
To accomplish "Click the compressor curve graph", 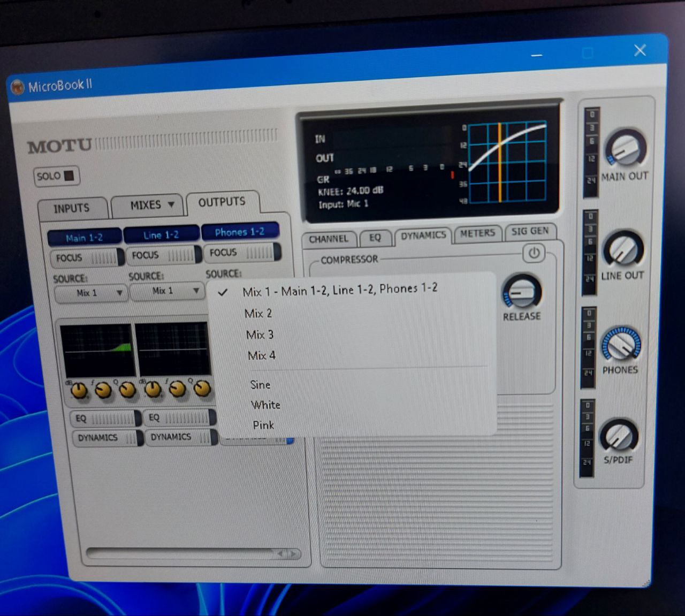I will point(508,162).
